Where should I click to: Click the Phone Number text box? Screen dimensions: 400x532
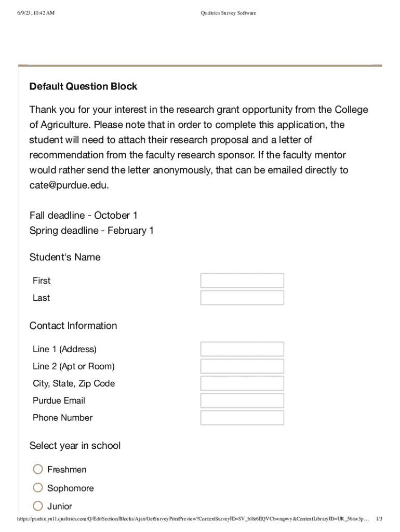tap(242, 418)
